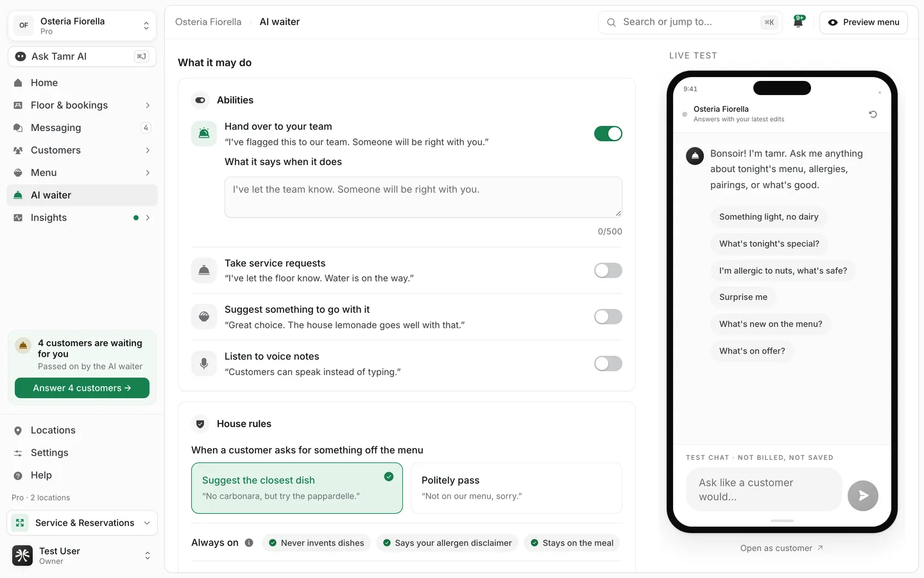Viewport: 924px width, 578px height.
Task: Enable Take service requests toggle
Action: pos(608,270)
